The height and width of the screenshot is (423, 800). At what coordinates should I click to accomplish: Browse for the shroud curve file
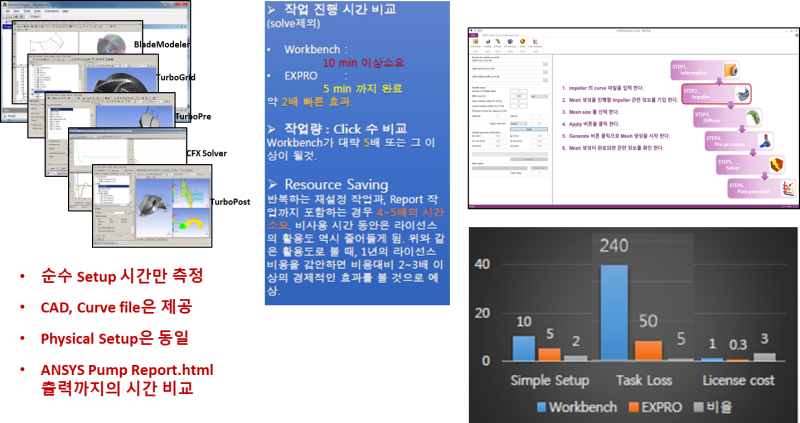click(545, 72)
